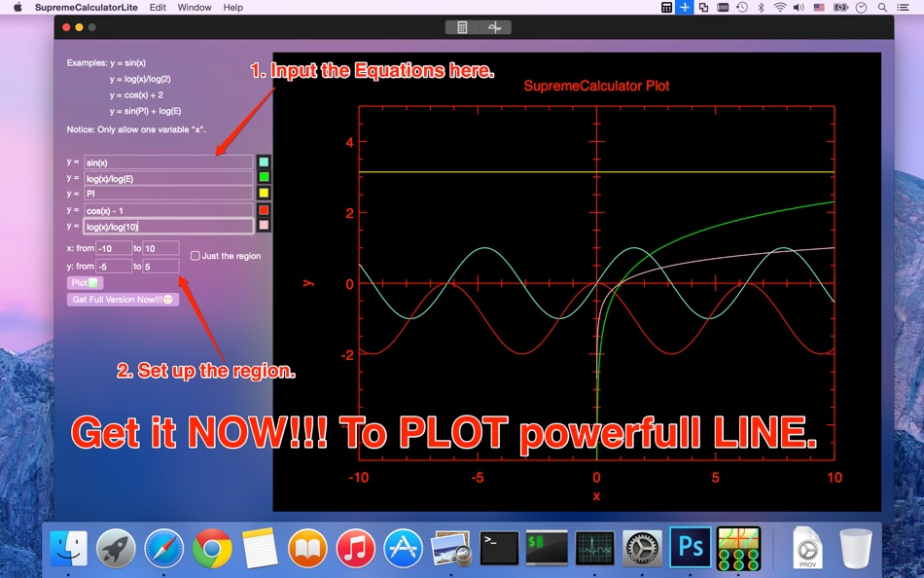The height and width of the screenshot is (578, 924).
Task: Click the y to field with 5
Action: [160, 266]
